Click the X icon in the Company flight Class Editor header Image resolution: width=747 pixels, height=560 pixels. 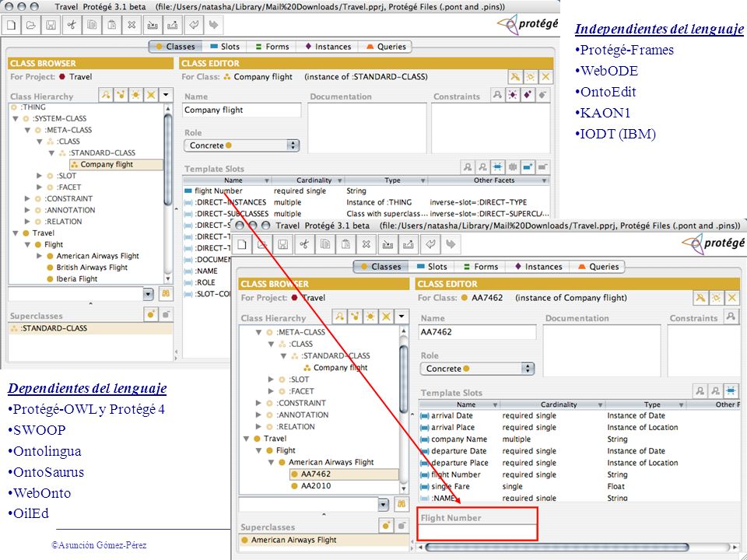pos(545,77)
